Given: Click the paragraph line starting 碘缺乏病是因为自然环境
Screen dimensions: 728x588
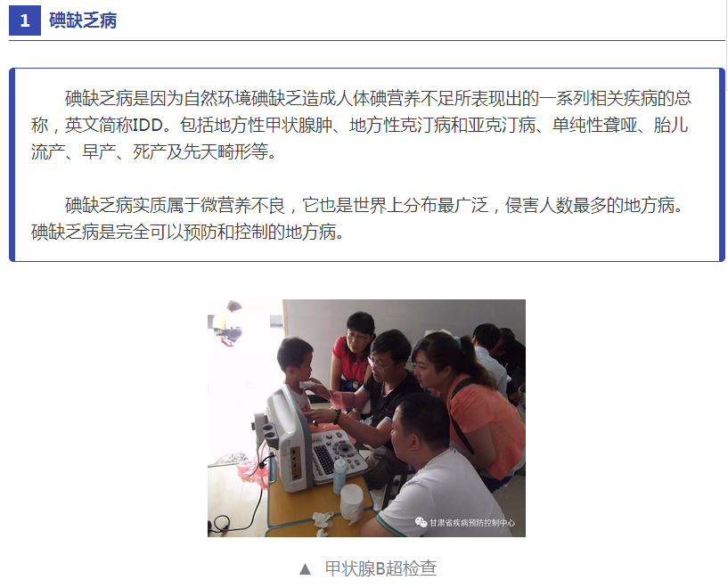Looking at the screenshot, I should coord(378,98).
